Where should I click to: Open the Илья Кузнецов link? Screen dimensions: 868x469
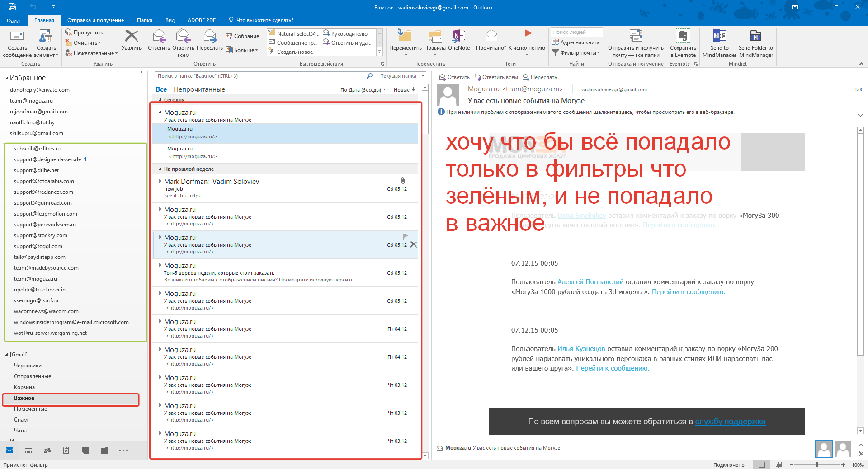(x=581, y=349)
